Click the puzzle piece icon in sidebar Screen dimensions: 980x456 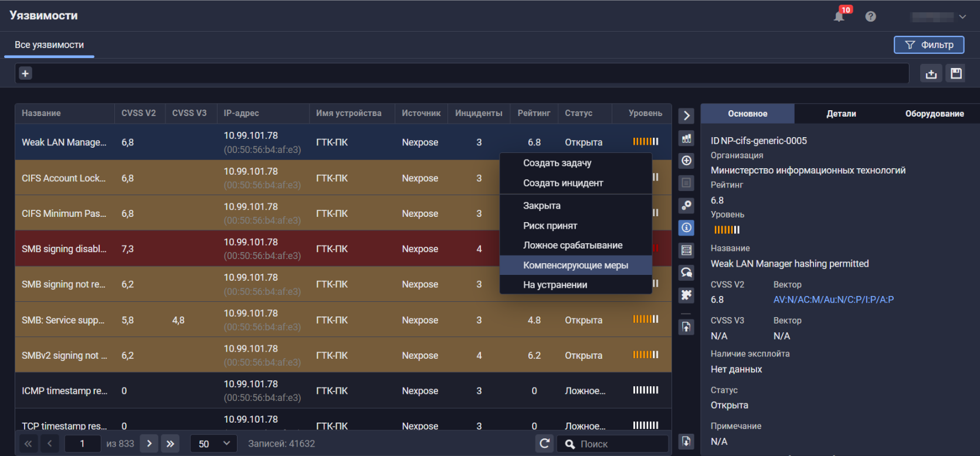pyautogui.click(x=686, y=295)
